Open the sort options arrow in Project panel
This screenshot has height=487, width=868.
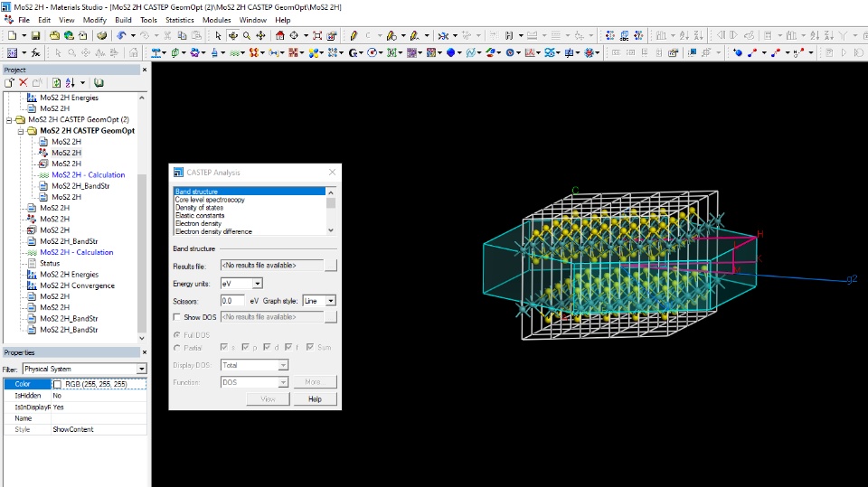pyautogui.click(x=82, y=82)
